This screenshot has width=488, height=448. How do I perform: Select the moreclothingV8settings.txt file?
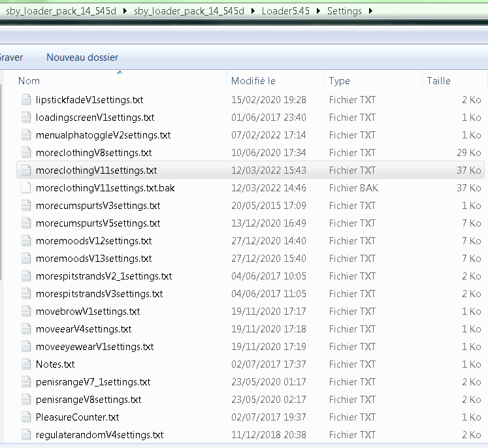click(93, 153)
